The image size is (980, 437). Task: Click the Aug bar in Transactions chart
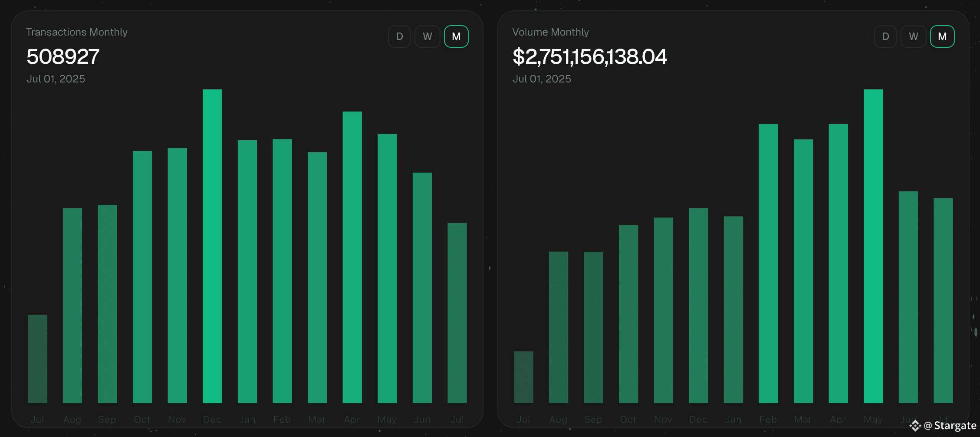(x=72, y=306)
